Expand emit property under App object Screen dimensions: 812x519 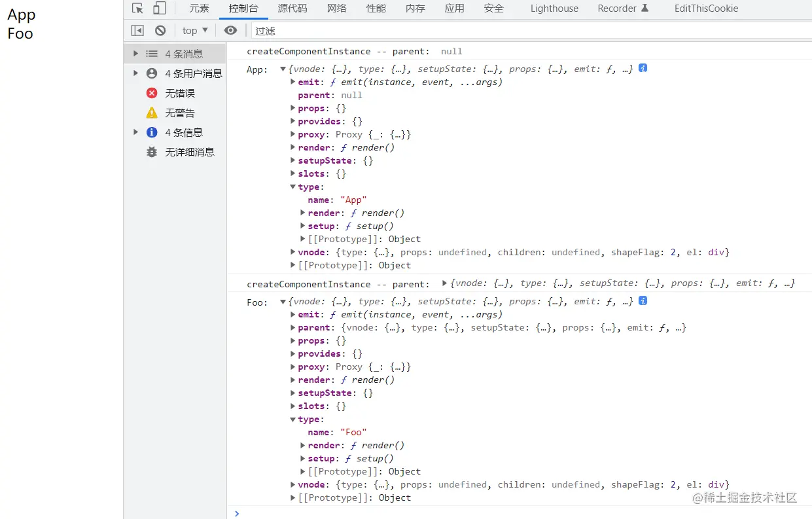[x=292, y=82]
